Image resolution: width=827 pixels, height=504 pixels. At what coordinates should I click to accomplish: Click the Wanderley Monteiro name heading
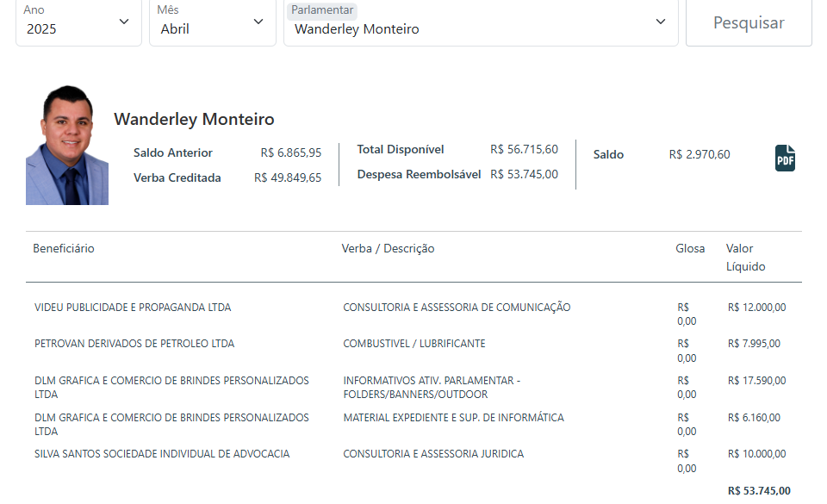coord(194,119)
